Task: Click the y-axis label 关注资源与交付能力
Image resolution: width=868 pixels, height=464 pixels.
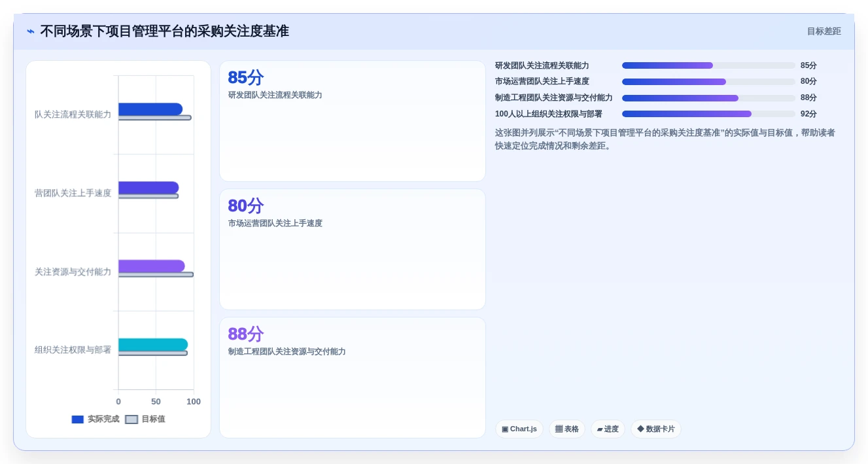Action: coord(73,272)
